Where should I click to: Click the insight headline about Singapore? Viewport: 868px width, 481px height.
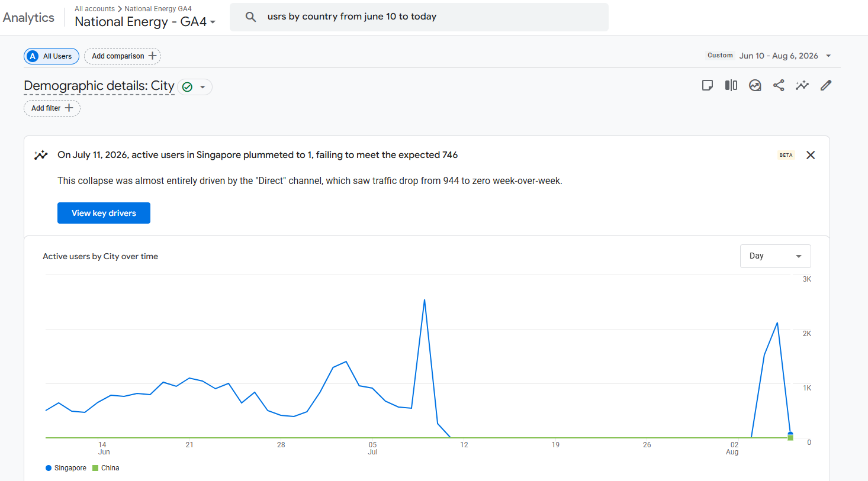[258, 155]
